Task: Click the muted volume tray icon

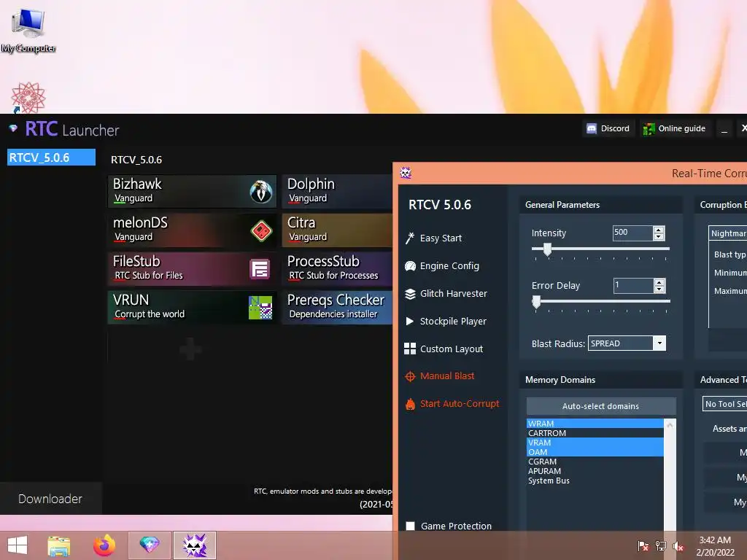Action: [x=678, y=546]
